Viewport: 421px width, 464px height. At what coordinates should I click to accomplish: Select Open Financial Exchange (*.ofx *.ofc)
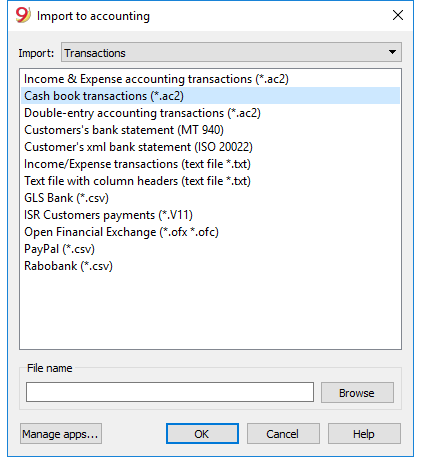click(210, 232)
